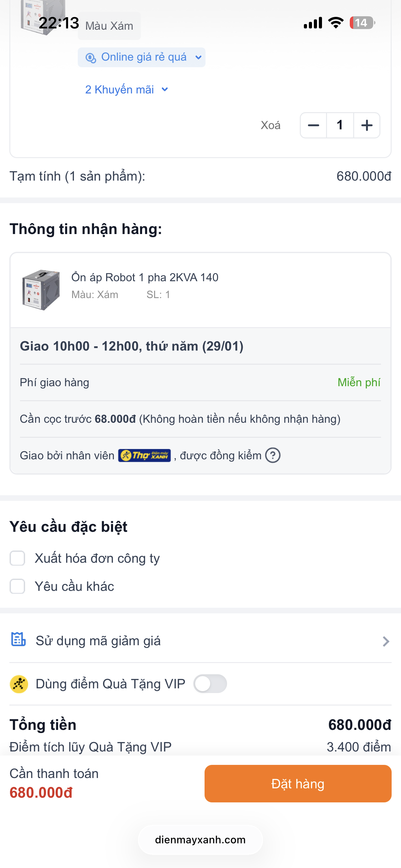
Task: Check the Yêu cầu khác checkbox
Action: pyautogui.click(x=17, y=586)
